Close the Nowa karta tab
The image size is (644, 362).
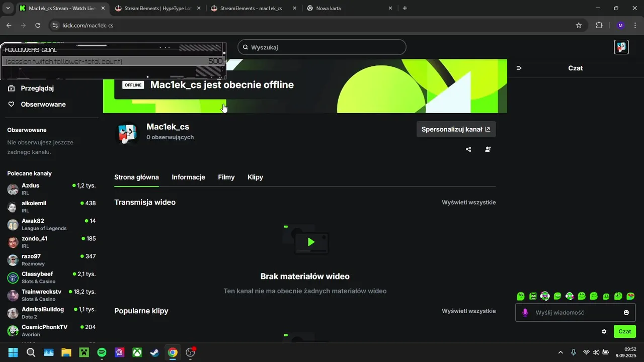390,8
